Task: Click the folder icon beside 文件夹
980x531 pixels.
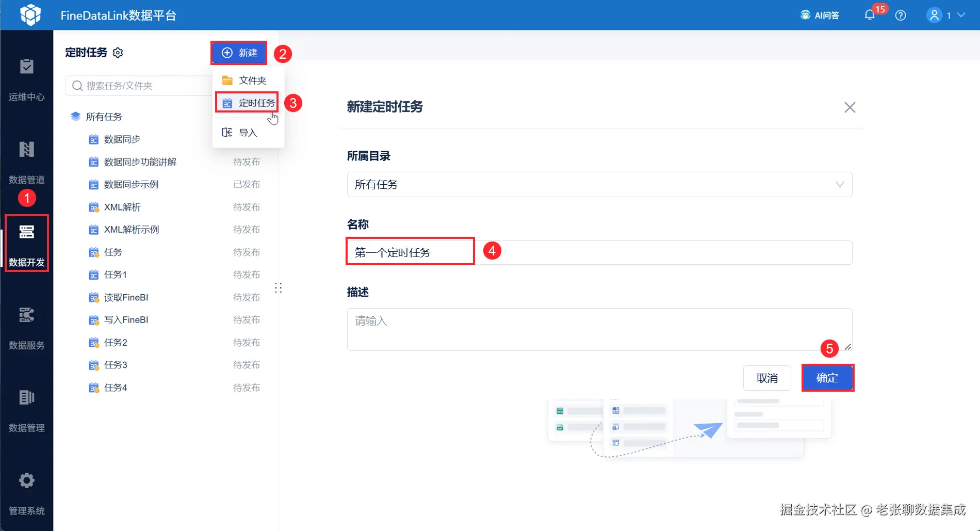Action: click(x=227, y=81)
